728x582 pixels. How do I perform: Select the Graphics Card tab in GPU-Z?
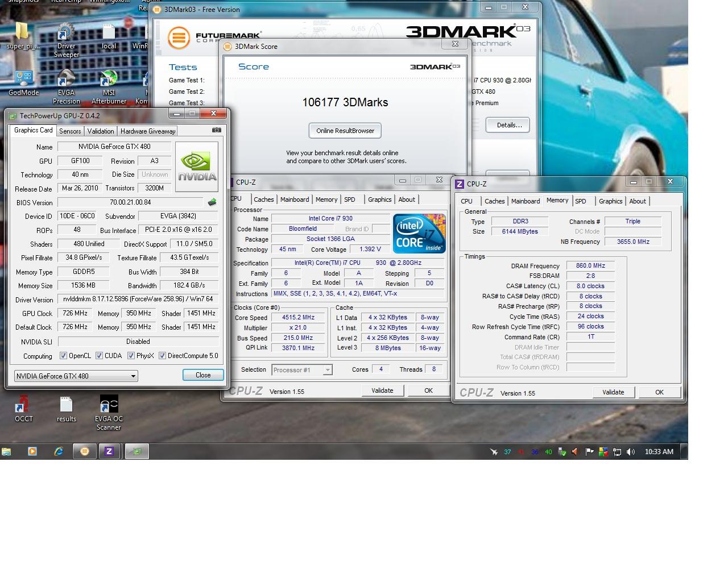click(x=34, y=130)
